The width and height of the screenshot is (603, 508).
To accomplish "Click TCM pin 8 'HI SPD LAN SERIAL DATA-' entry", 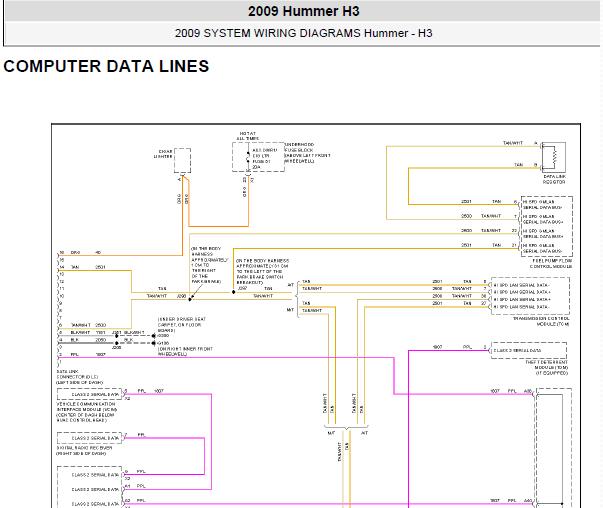I will pyautogui.click(x=521, y=285).
